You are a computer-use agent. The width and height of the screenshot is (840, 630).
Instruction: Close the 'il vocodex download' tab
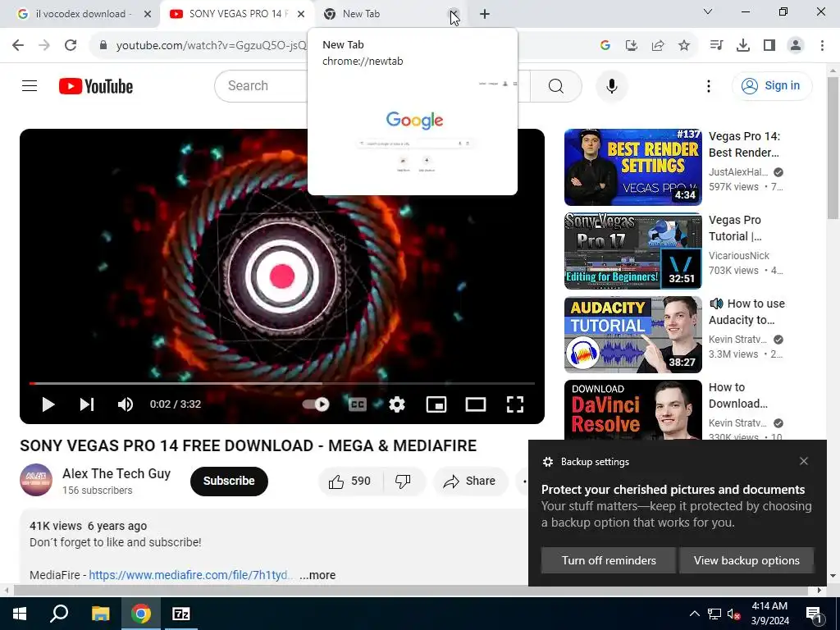[x=148, y=14]
